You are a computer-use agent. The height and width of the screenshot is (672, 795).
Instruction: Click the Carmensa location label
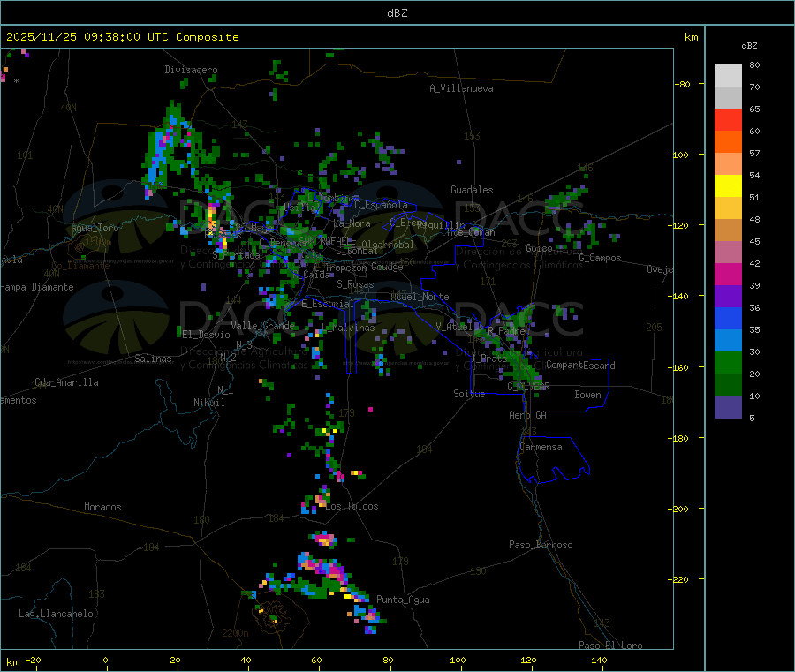[541, 447]
